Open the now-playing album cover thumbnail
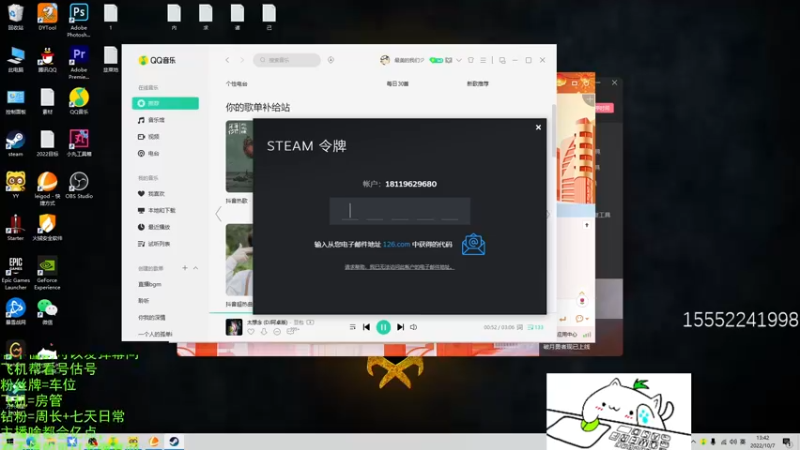 [x=234, y=327]
